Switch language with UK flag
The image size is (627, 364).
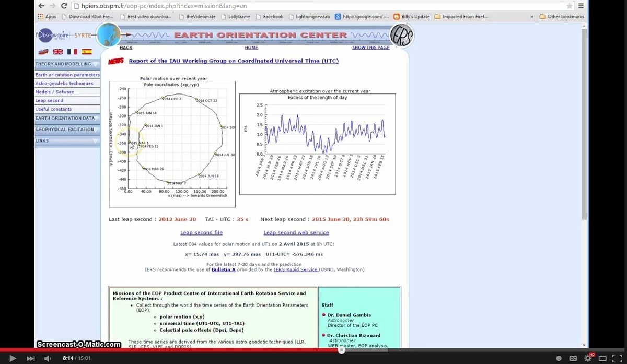coord(58,52)
